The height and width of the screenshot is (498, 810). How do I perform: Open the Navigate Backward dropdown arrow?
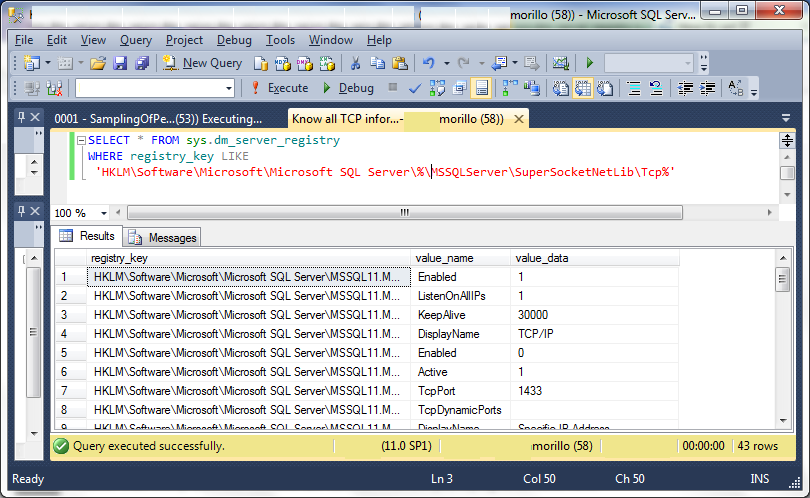(x=515, y=63)
